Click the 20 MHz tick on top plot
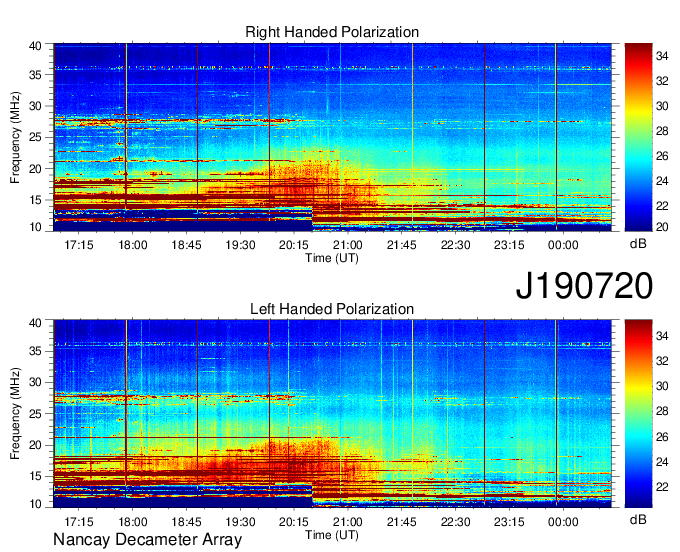This screenshot has width=680, height=552. coord(35,169)
